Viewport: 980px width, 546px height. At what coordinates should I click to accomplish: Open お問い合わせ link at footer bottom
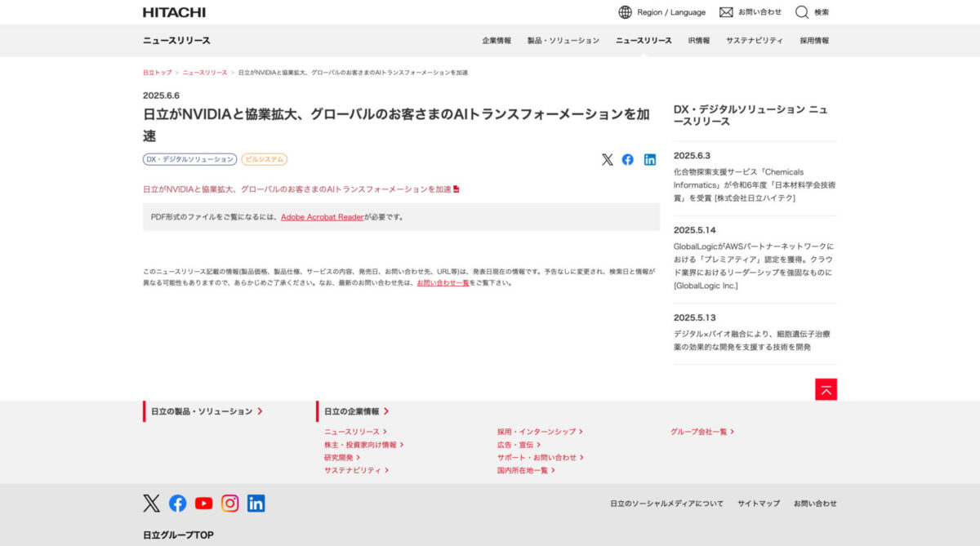(815, 504)
